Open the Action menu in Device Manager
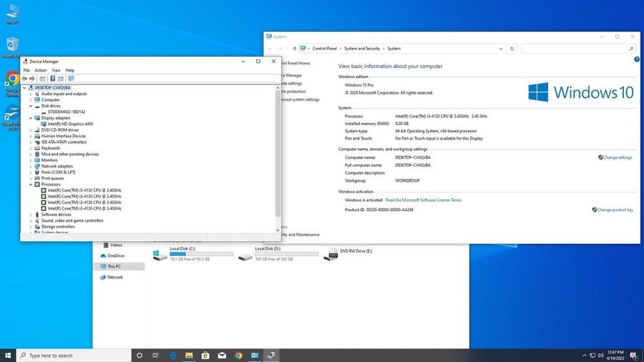Screen dimensions: 644x362 (x=41, y=70)
